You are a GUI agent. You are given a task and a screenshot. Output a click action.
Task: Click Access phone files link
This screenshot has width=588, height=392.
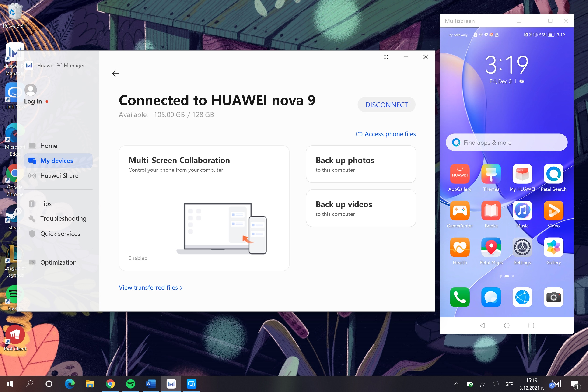386,134
